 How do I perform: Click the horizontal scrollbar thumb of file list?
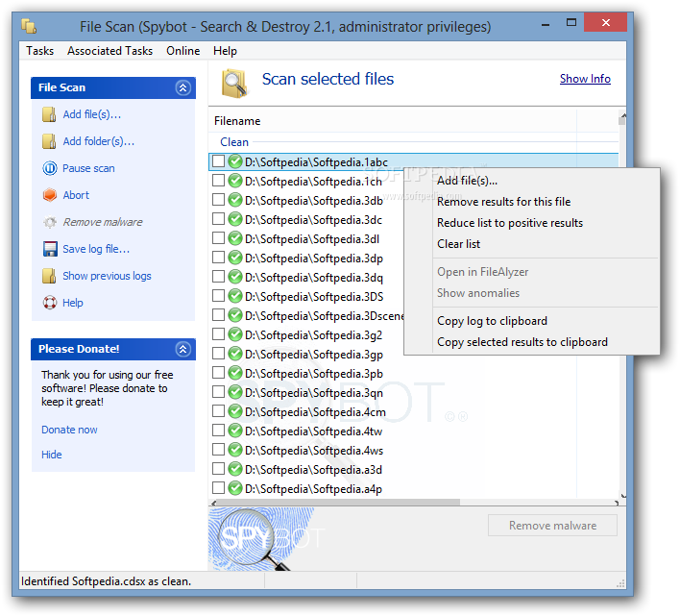point(338,503)
